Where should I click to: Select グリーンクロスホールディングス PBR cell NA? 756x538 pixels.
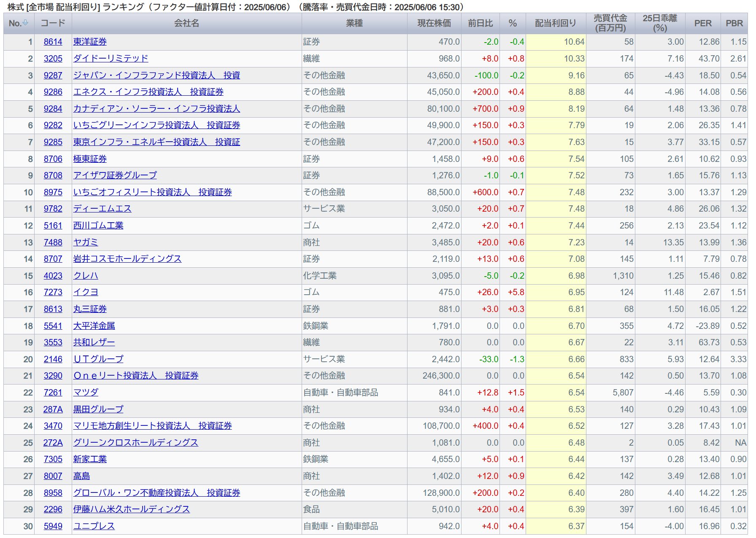tap(734, 442)
